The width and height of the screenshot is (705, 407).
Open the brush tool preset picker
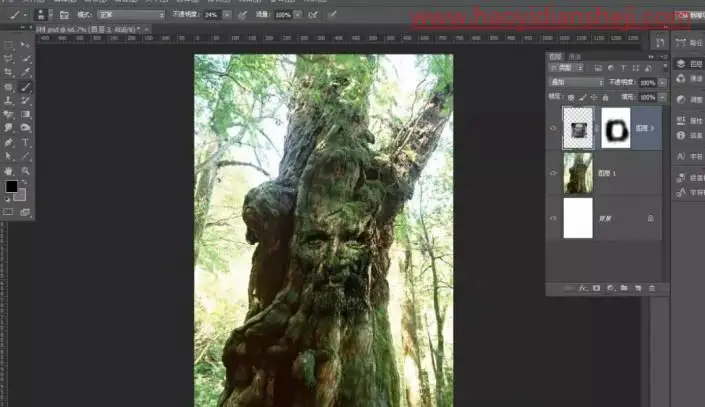[x=17, y=15]
